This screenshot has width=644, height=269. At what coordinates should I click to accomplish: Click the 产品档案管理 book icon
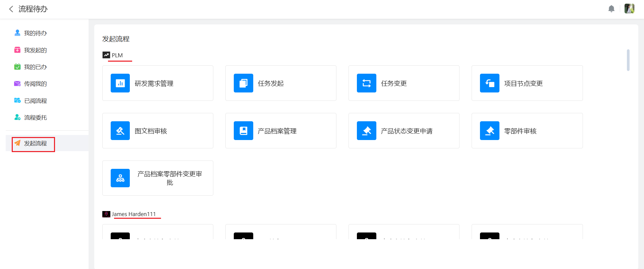pyautogui.click(x=243, y=131)
